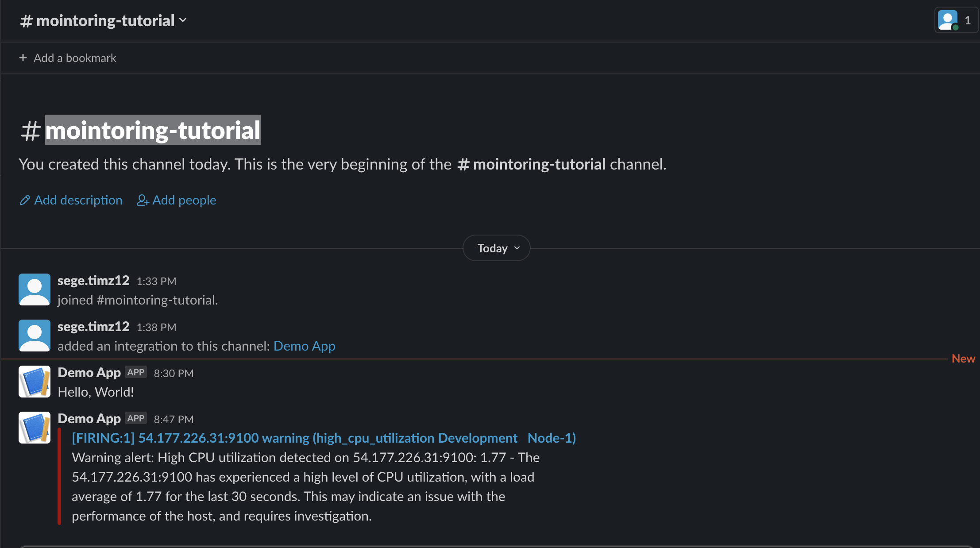
Task: Expand the Today date dropdown
Action: click(497, 248)
